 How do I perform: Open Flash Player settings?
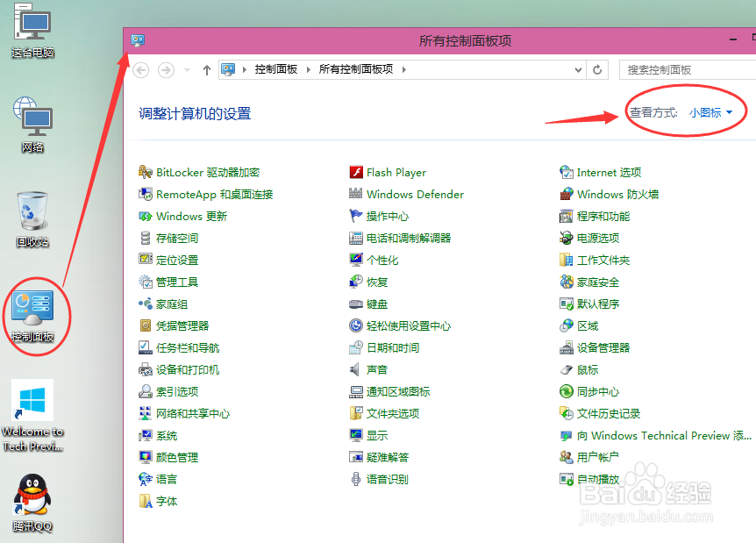click(x=396, y=172)
